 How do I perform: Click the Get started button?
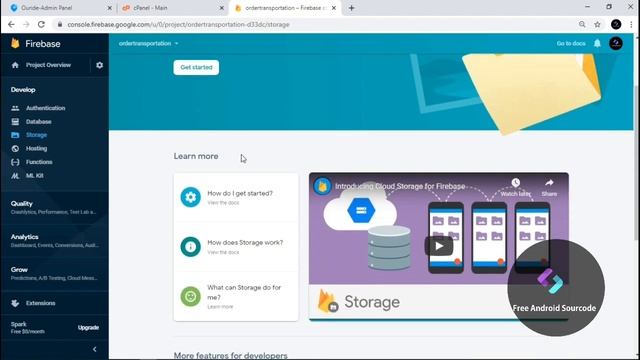tap(196, 67)
